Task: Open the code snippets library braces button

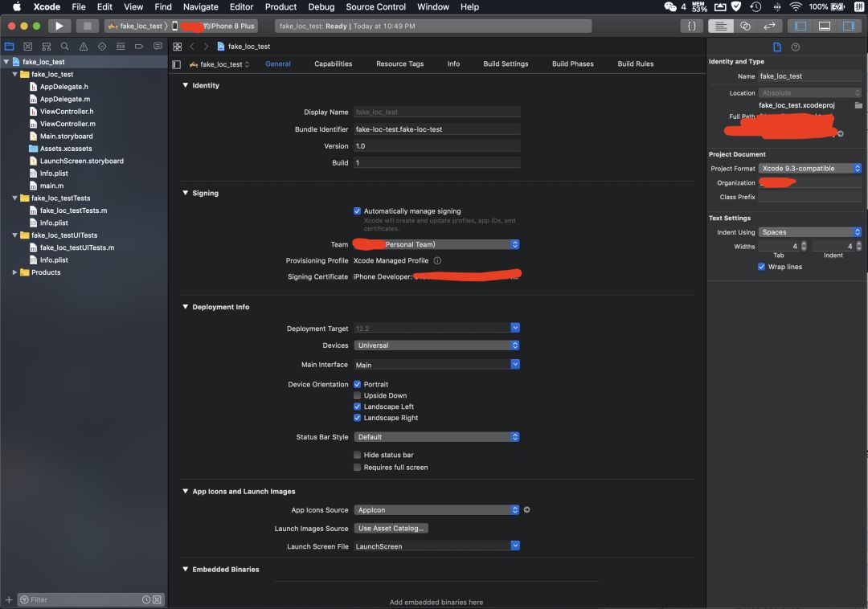Action: [691, 26]
